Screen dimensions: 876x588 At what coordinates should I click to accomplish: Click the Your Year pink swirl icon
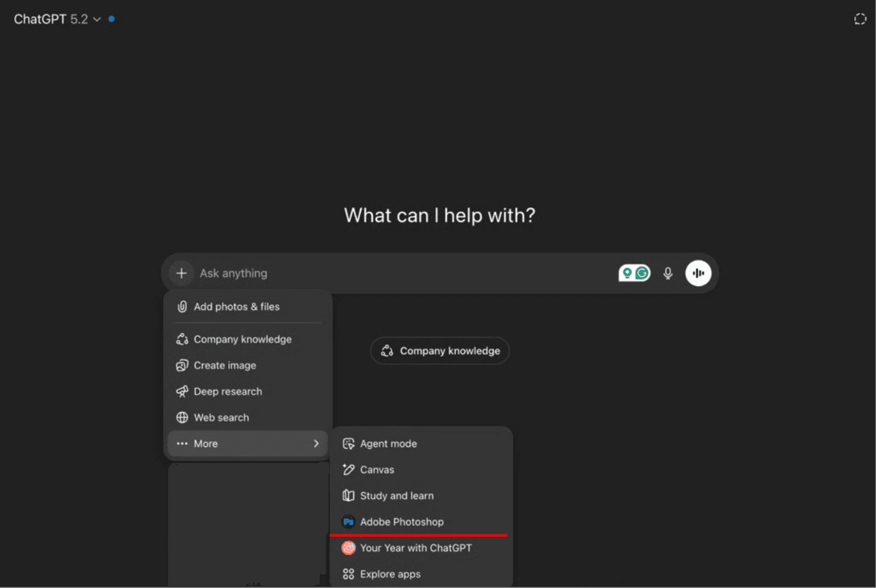point(348,548)
